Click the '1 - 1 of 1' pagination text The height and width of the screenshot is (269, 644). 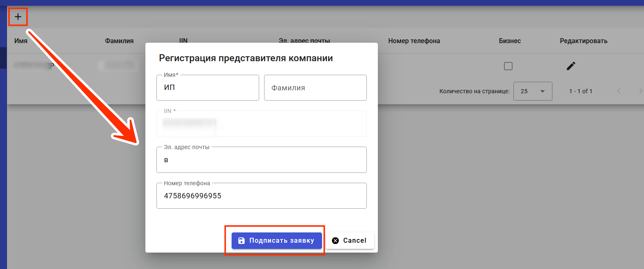point(581,91)
